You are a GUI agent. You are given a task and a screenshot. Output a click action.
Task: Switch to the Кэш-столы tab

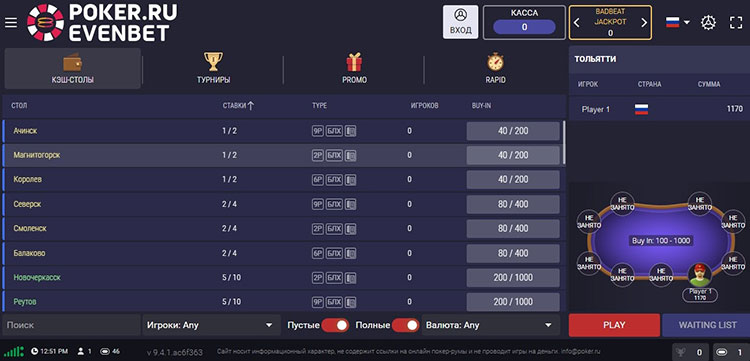(x=72, y=68)
